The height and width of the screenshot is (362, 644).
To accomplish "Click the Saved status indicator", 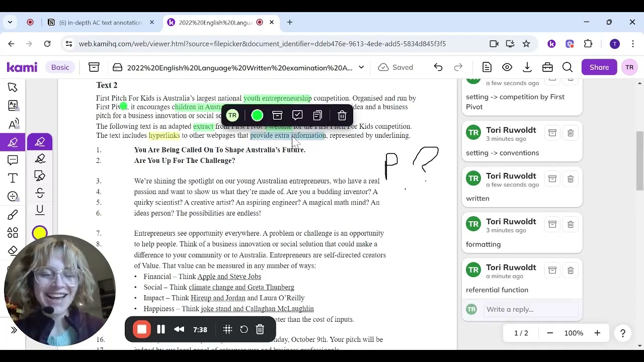I will pyautogui.click(x=395, y=67).
